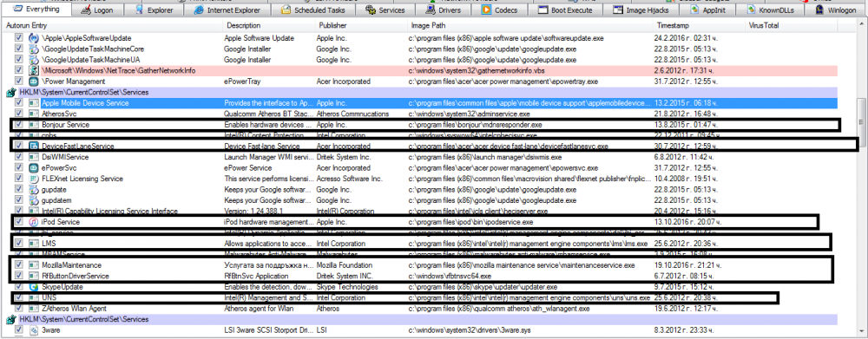Click the '24.2.2016 г. 02:31 ч.' timestamp
868x339 pixels.
686,38
